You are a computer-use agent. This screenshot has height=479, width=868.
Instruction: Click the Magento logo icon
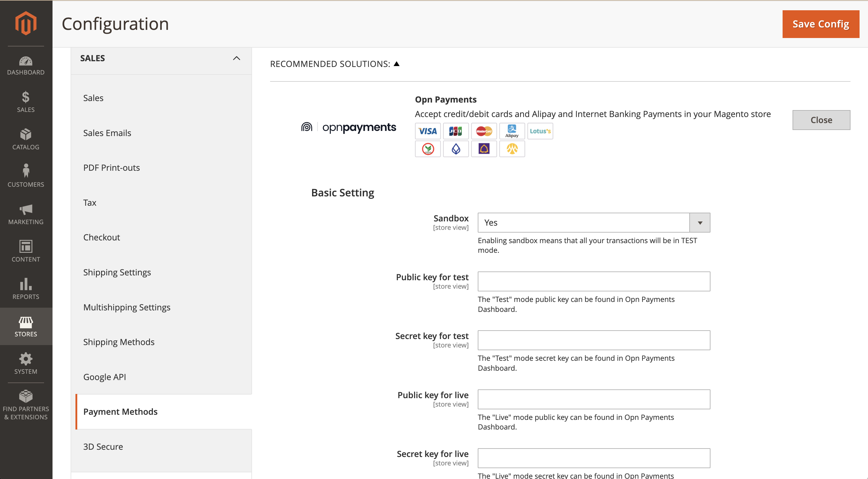26,23
